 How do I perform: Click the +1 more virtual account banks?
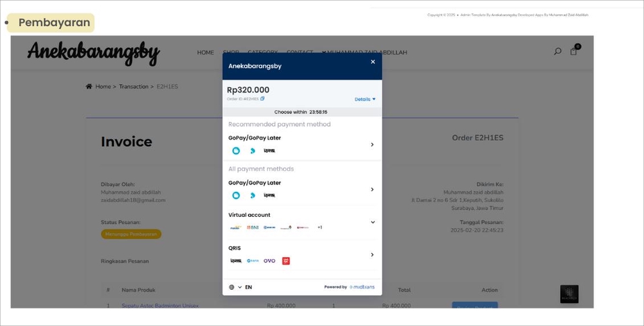[x=320, y=227]
